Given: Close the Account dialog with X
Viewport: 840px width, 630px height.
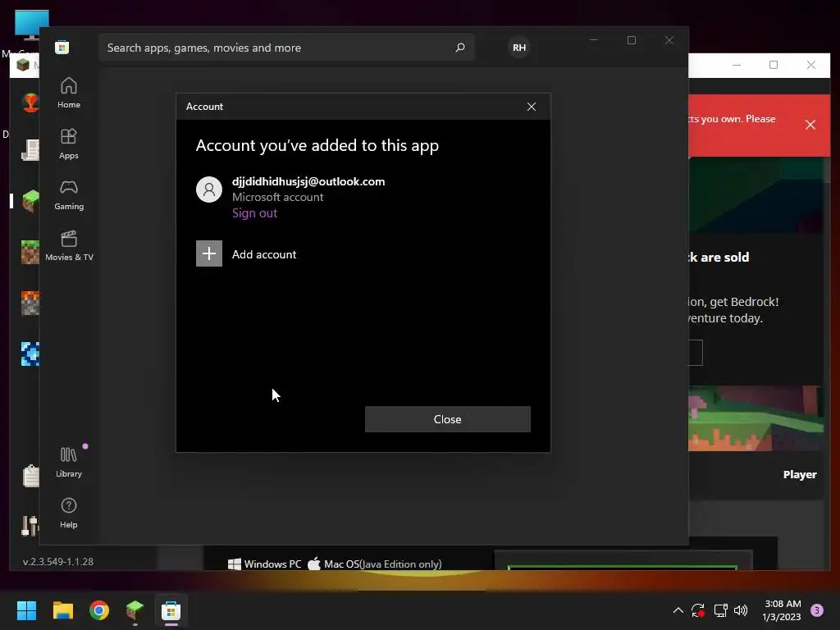Looking at the screenshot, I should point(532,107).
